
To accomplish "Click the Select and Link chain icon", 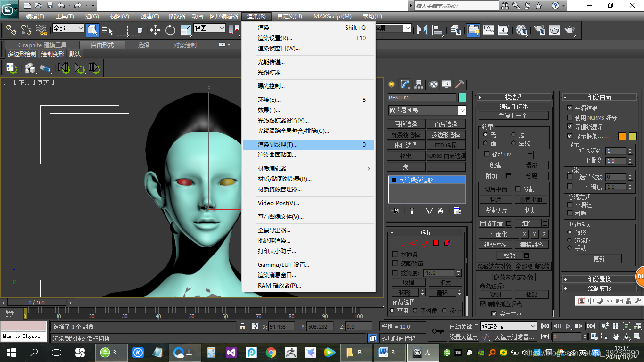I will pyautogui.click(x=11, y=30).
